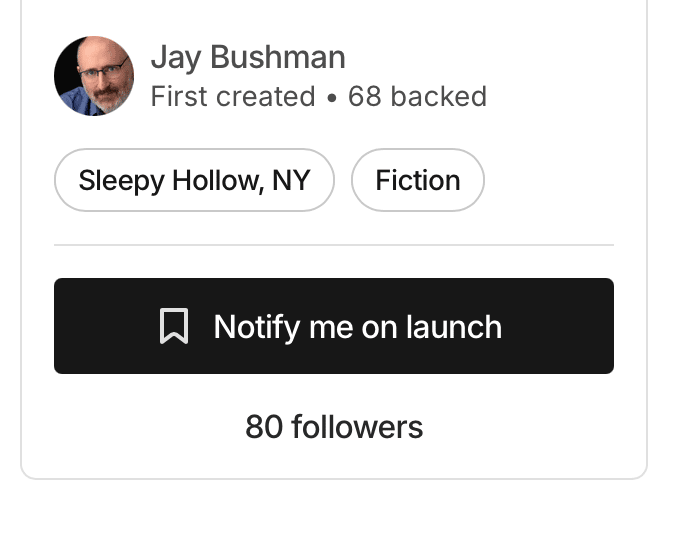Viewport: 692px width, 542px height.
Task: Select the Sleepy Hollow, NY location tag
Action: (x=194, y=180)
